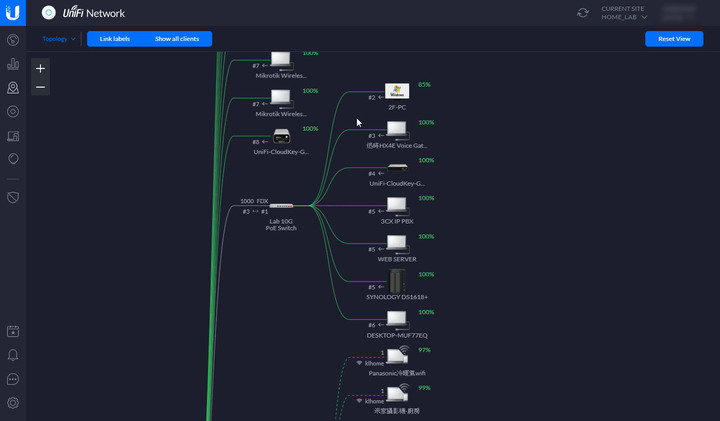Open the Threat Management shield icon

(x=13, y=197)
